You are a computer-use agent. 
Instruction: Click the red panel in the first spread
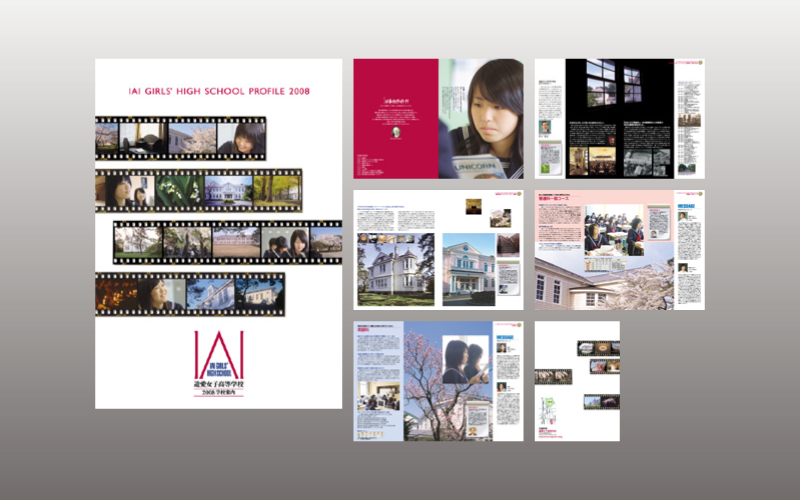[395, 118]
